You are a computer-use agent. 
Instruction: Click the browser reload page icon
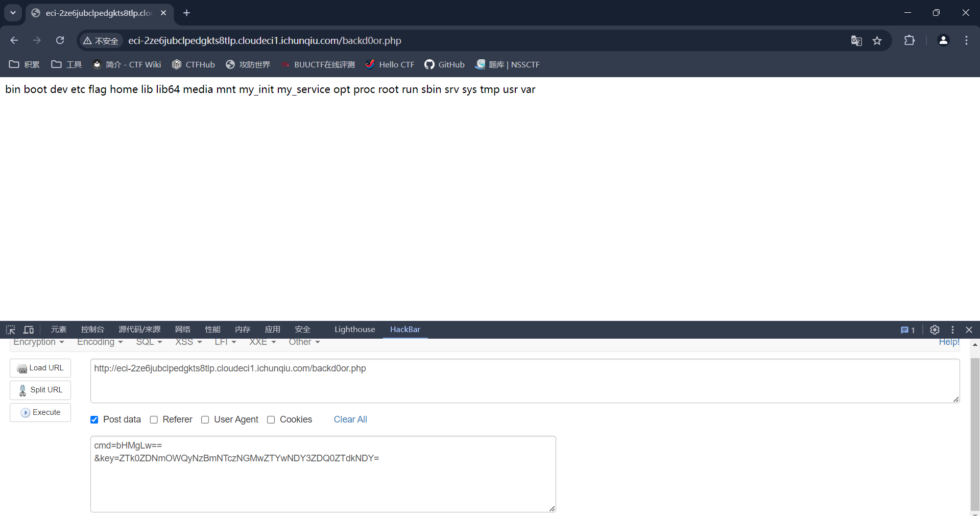pyautogui.click(x=60, y=40)
